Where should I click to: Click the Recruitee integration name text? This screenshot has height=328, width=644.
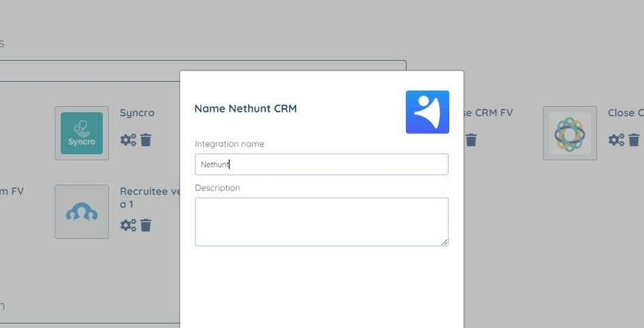point(150,198)
